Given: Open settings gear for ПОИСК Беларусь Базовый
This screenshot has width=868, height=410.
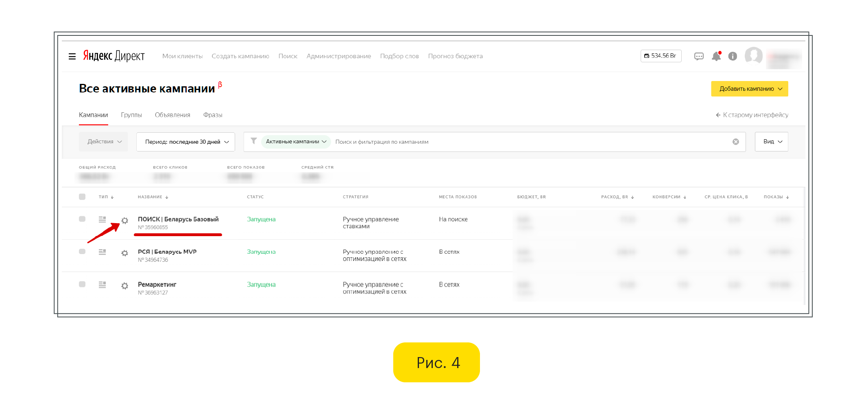Looking at the screenshot, I should (x=125, y=221).
